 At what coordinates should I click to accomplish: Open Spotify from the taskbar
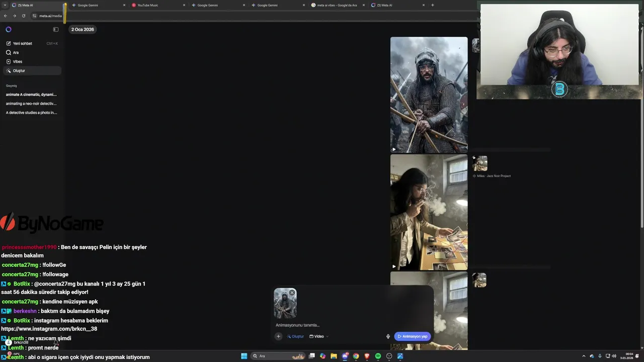click(378, 356)
